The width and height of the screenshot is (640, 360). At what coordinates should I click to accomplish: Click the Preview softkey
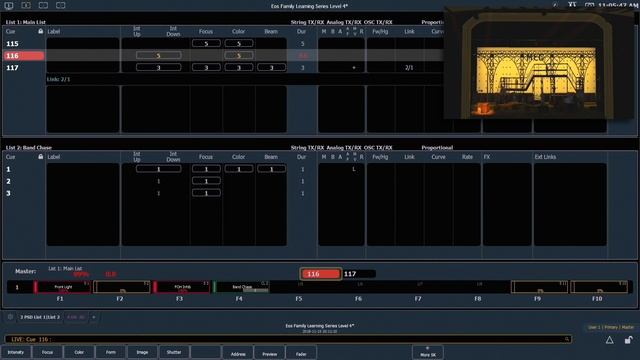(269, 353)
